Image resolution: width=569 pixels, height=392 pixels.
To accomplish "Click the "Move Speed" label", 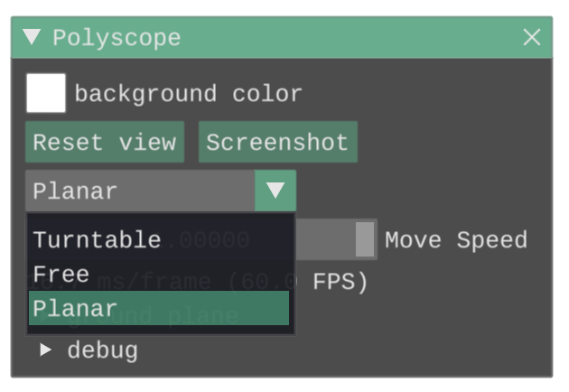I will tap(456, 240).
